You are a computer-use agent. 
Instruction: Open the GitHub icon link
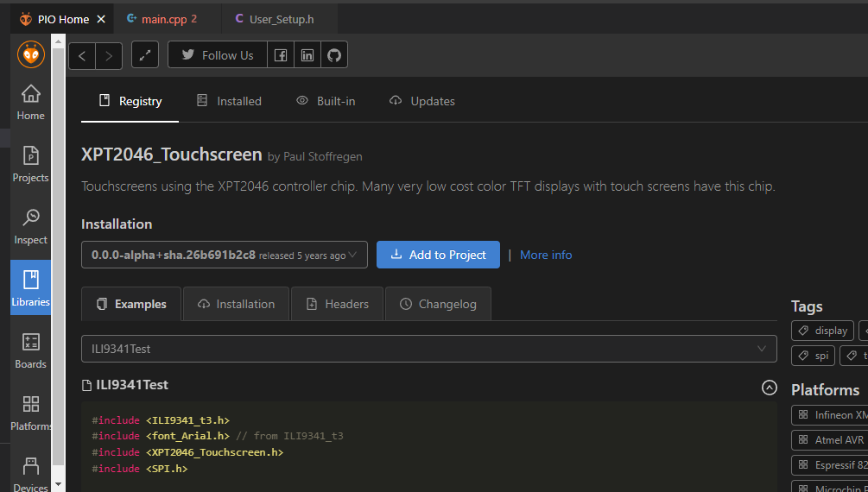coord(333,54)
